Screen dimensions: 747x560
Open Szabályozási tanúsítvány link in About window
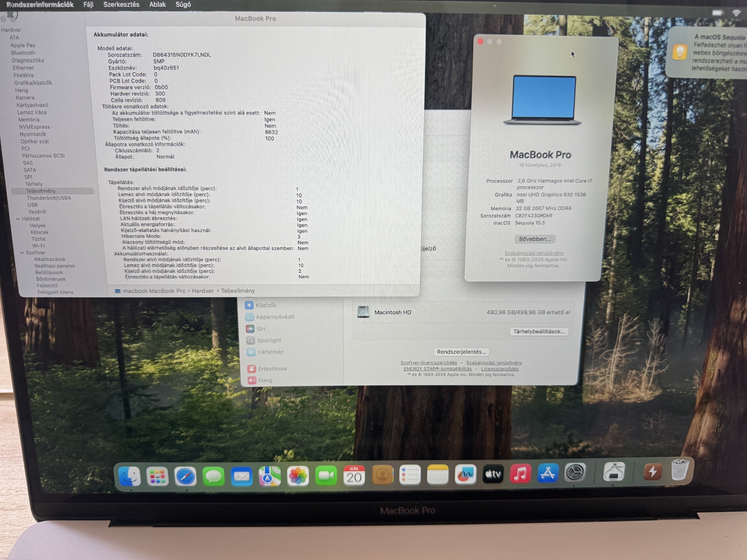click(534, 253)
